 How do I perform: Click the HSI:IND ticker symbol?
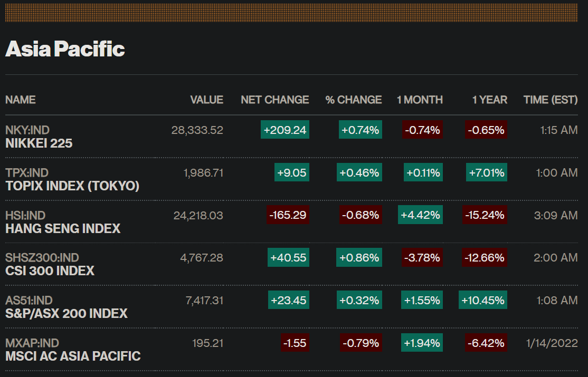pyautogui.click(x=25, y=216)
